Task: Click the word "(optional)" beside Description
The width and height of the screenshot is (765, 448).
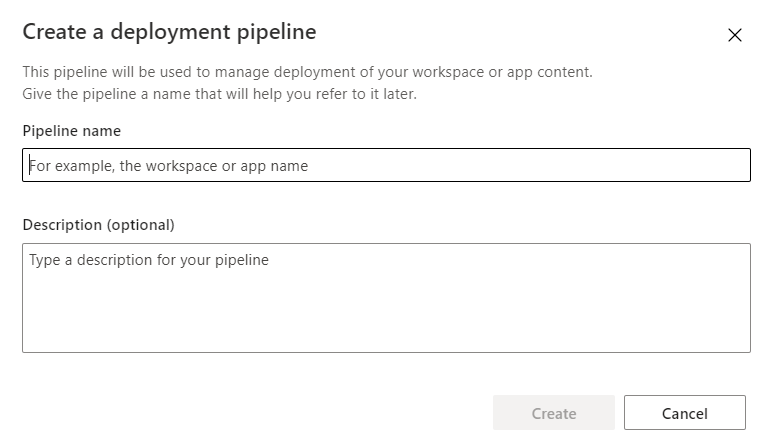Action: (x=140, y=224)
